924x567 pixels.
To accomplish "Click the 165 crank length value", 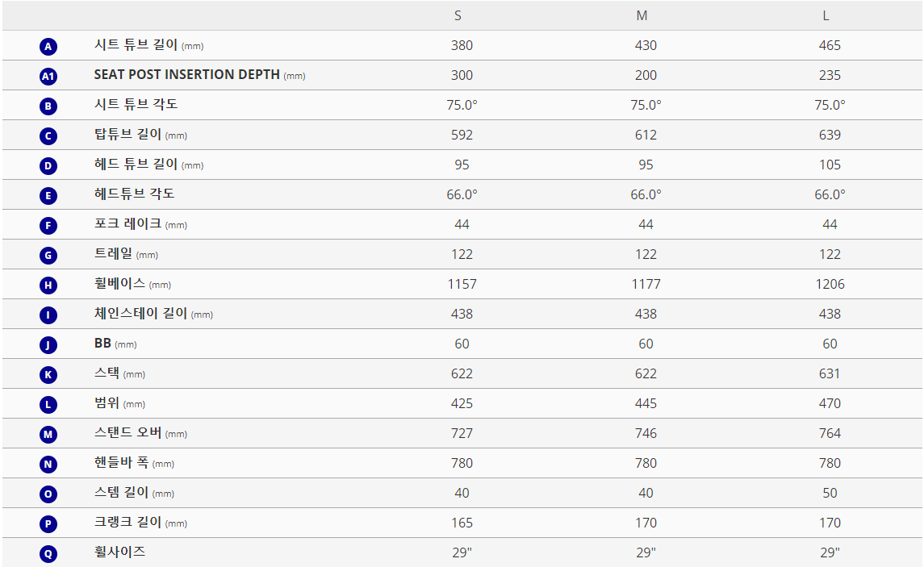I will pos(462,523).
